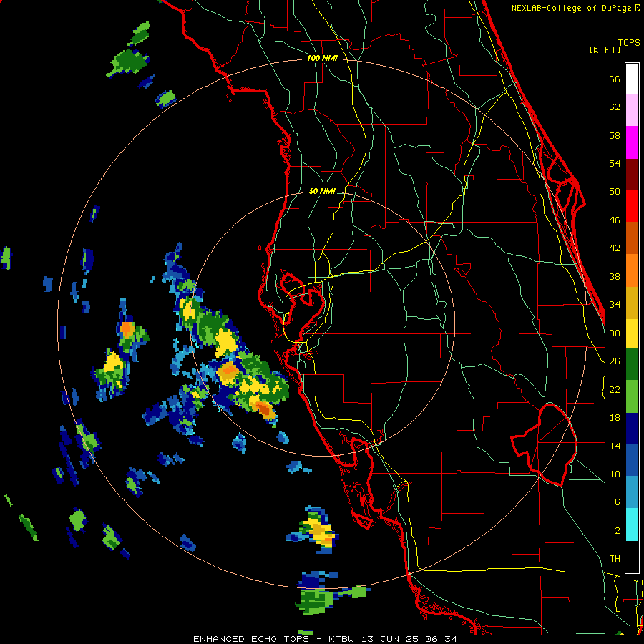
Task: Choose the dark orange 42 kft legend swatch
Action: pos(632,238)
